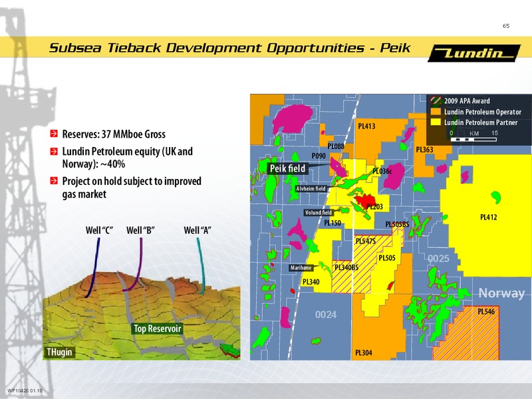Click the 0025 block number
The height and width of the screenshot is (399, 532).
coord(438,259)
